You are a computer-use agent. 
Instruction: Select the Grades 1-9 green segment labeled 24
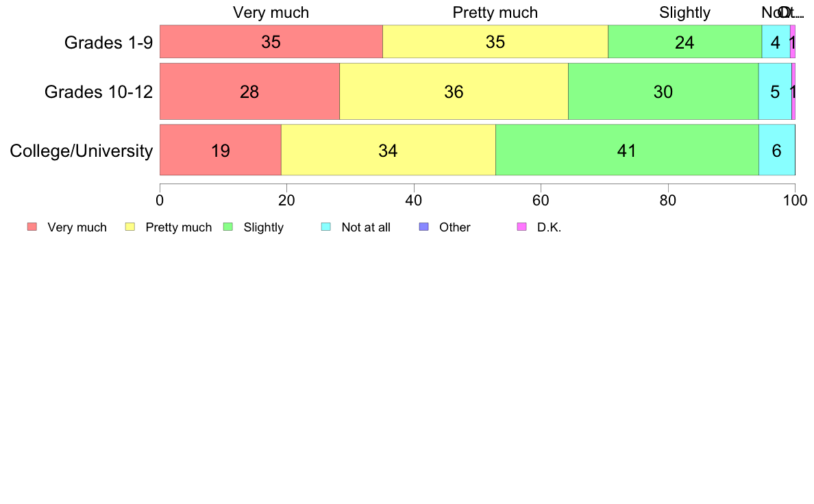point(684,42)
